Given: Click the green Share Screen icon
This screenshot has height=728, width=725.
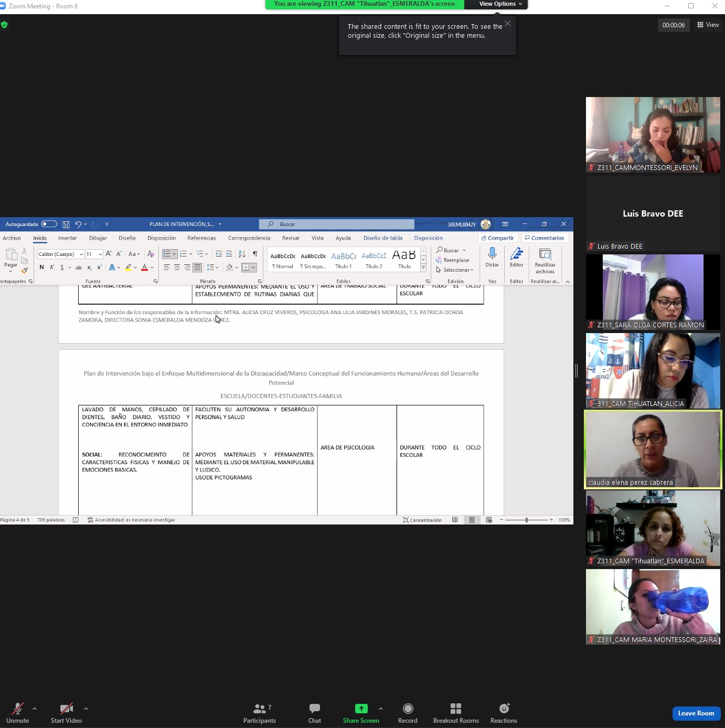Looking at the screenshot, I should coord(361,709).
